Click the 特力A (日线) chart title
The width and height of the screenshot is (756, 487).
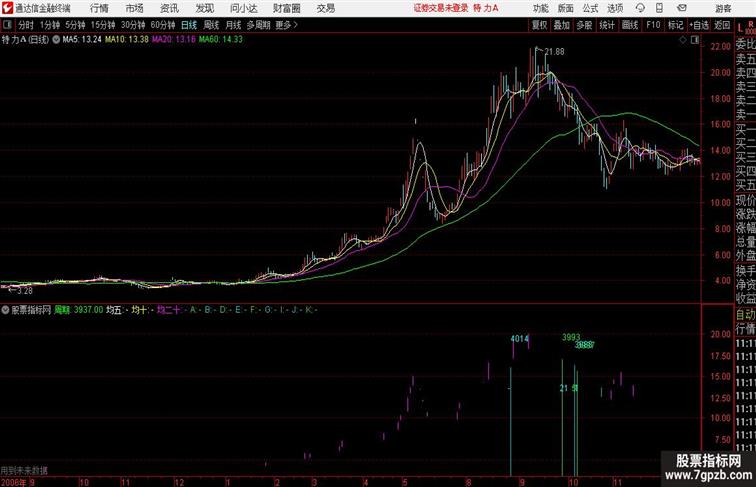(x=25, y=40)
